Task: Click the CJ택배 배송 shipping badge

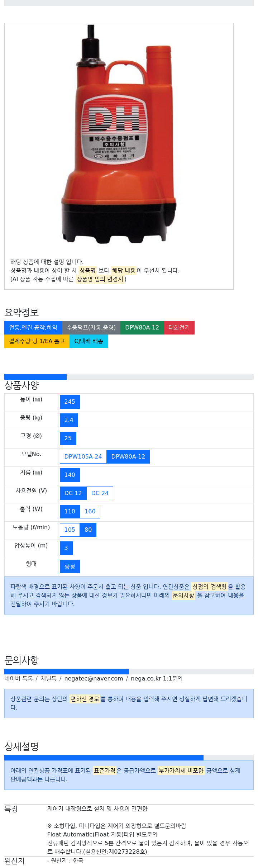Action: [89, 341]
